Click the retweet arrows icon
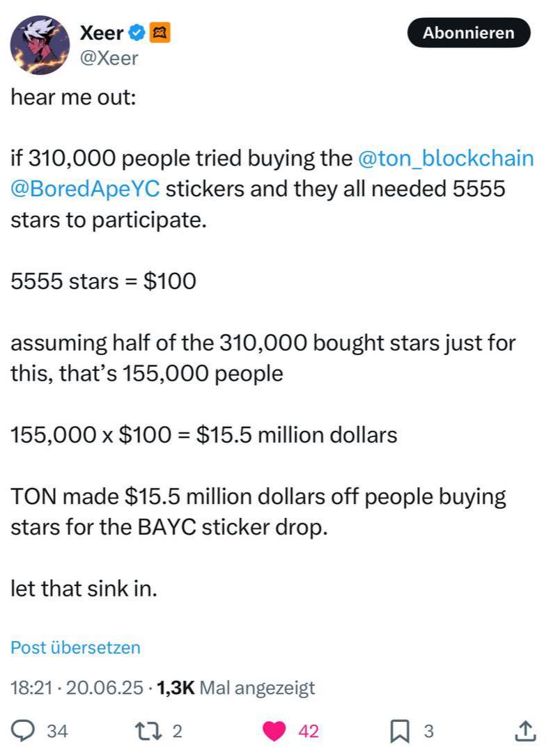The image size is (551, 756). (x=156, y=731)
